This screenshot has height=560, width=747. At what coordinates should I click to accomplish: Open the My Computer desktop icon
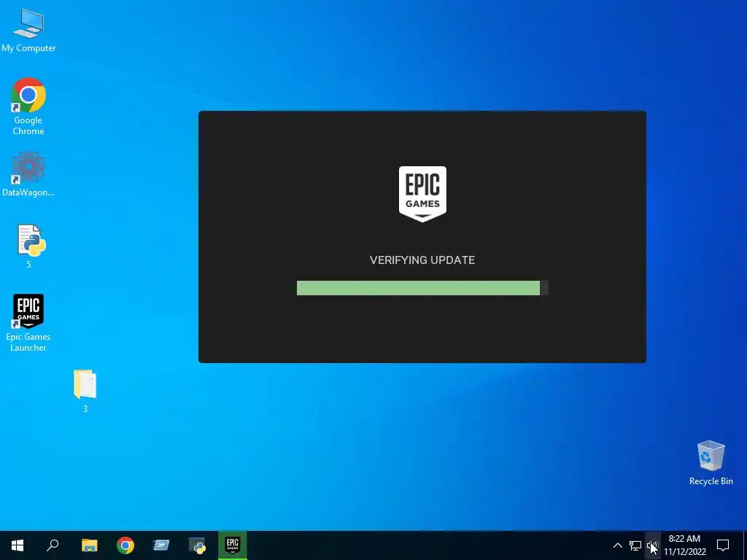pyautogui.click(x=28, y=29)
